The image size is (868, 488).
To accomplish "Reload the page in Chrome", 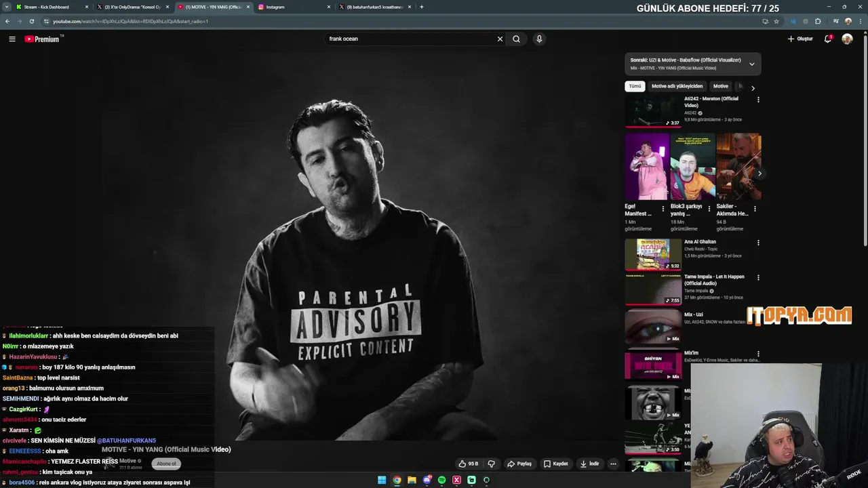I will point(31,21).
